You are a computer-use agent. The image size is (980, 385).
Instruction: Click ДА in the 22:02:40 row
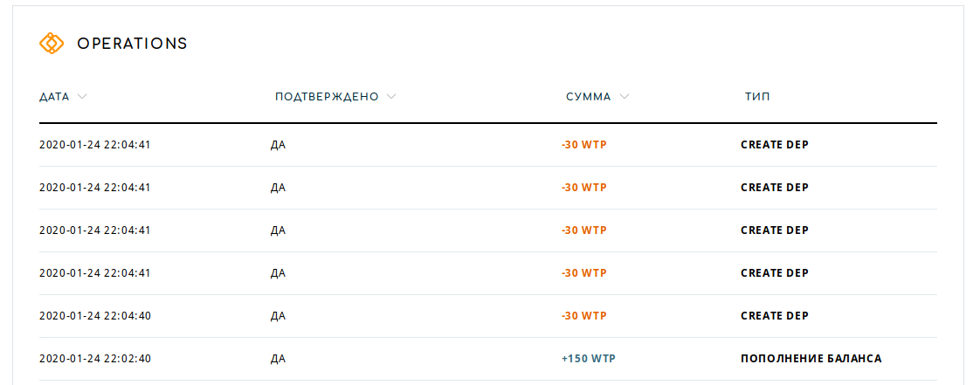pyautogui.click(x=278, y=360)
